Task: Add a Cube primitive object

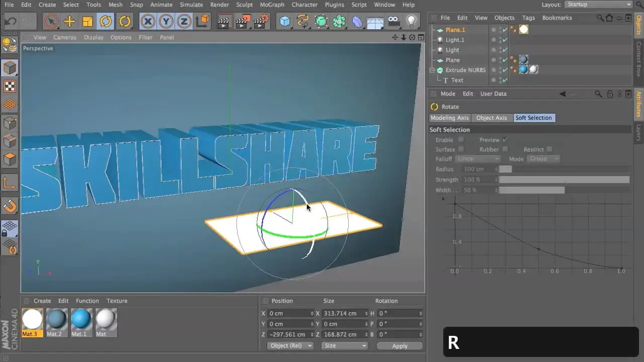Action: click(x=285, y=21)
